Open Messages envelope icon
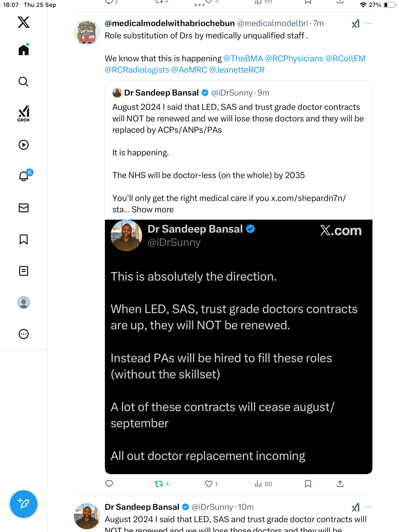This screenshot has width=399, height=532. 24,208
